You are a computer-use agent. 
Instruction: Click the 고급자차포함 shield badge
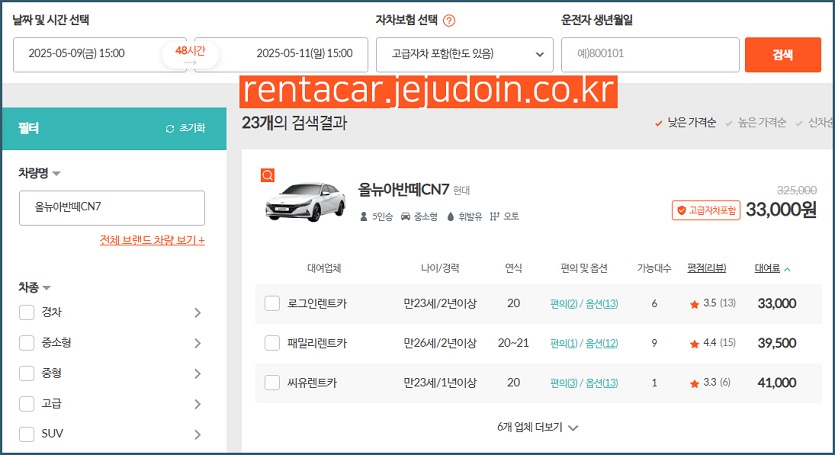706,210
